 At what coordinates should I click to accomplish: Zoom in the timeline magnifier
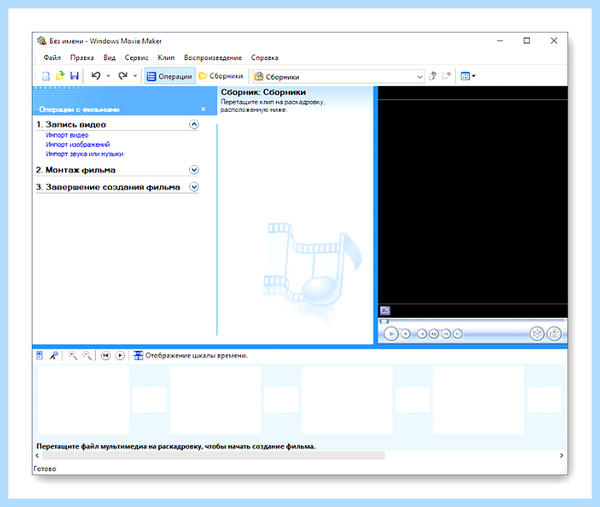(x=72, y=355)
